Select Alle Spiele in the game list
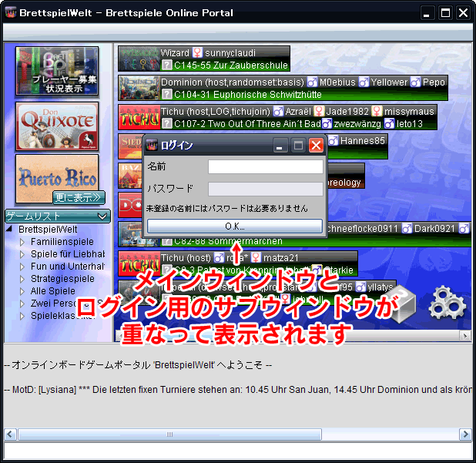Screen dimensions: 476x463 coord(53,291)
